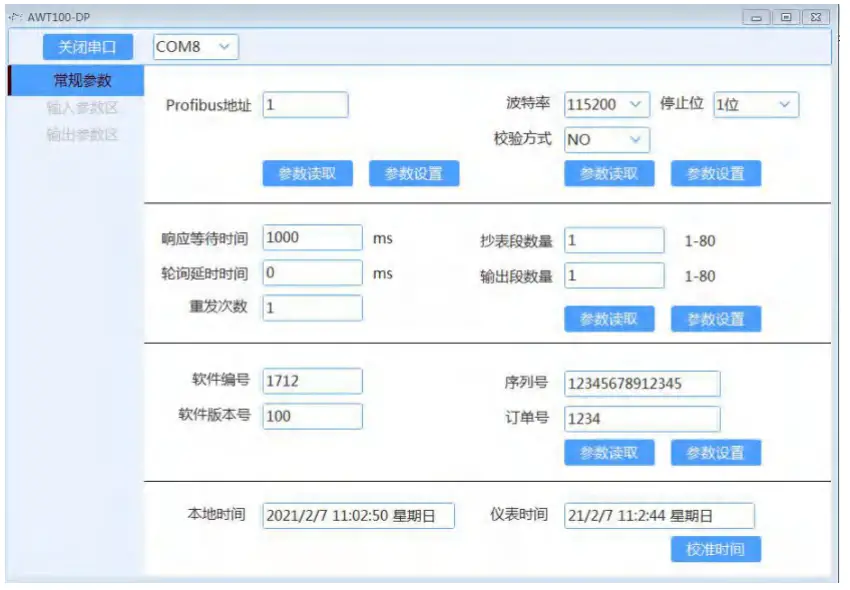The height and width of the screenshot is (590, 850).
Task: Click the ms unit beside 响应等待时间
Action: (383, 239)
